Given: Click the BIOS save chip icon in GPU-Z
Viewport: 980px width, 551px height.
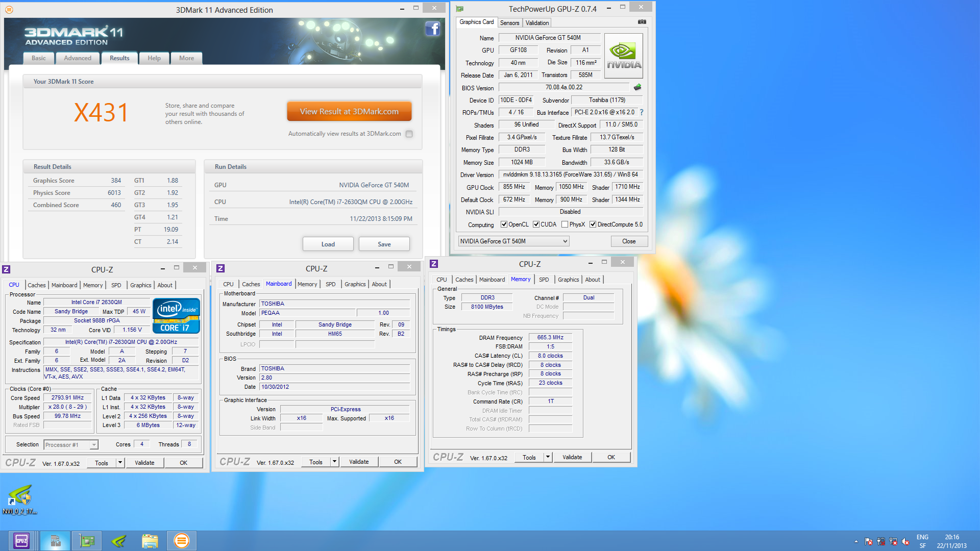Looking at the screenshot, I should tap(638, 87).
